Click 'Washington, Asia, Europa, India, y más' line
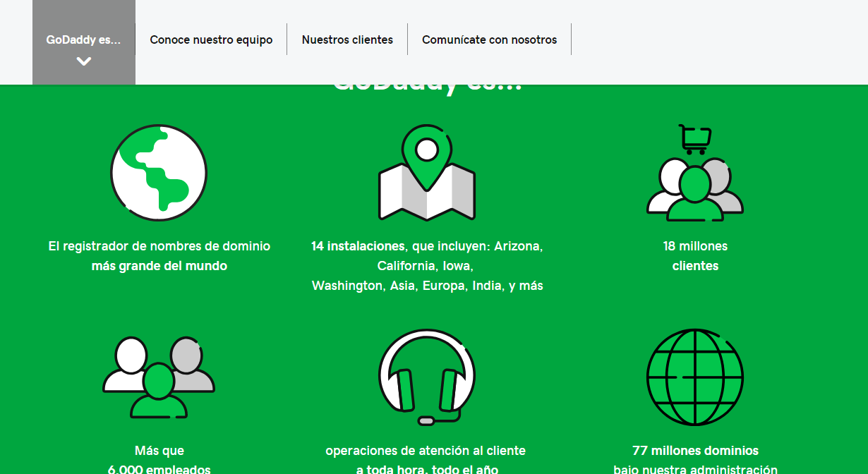Image resolution: width=868 pixels, height=474 pixels. point(428,286)
